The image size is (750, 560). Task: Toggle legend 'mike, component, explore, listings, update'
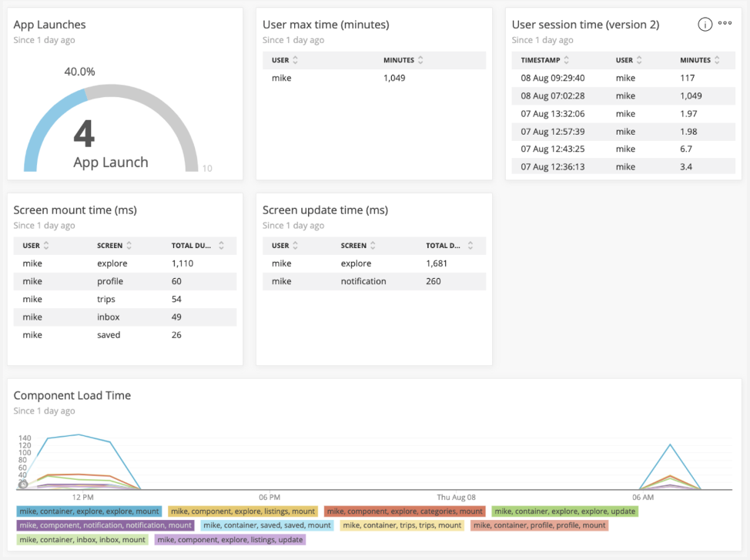[230, 539]
